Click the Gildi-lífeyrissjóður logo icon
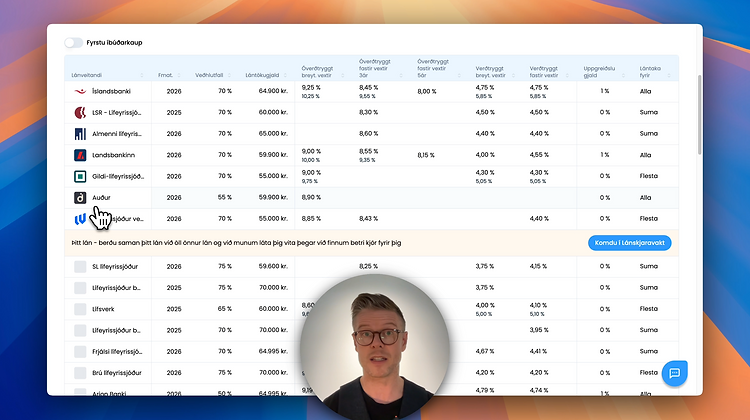This screenshot has height=420, width=750. (80, 176)
